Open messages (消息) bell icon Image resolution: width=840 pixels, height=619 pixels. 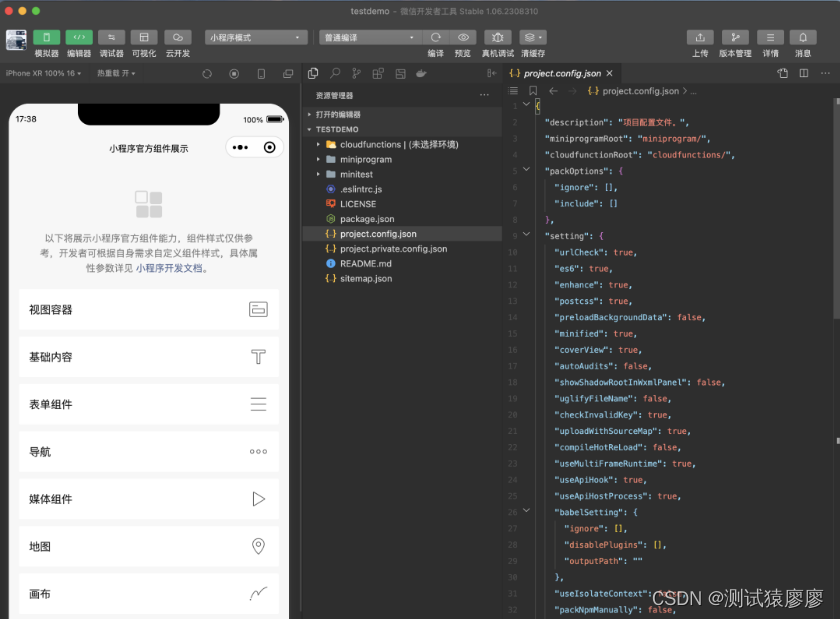point(803,38)
